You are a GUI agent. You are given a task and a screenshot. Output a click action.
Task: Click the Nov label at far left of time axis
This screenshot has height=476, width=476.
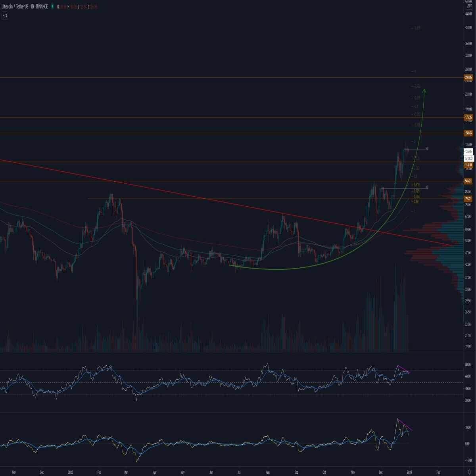(14, 472)
